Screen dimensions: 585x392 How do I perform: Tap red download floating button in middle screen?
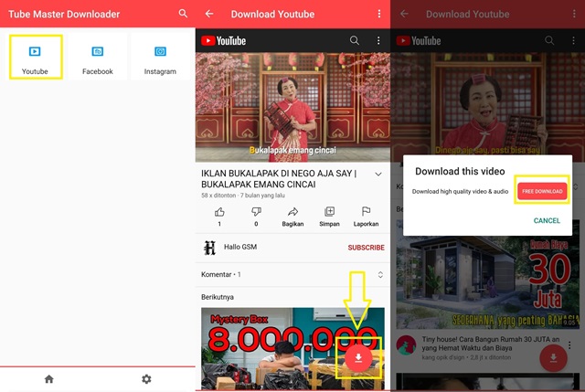point(358,358)
